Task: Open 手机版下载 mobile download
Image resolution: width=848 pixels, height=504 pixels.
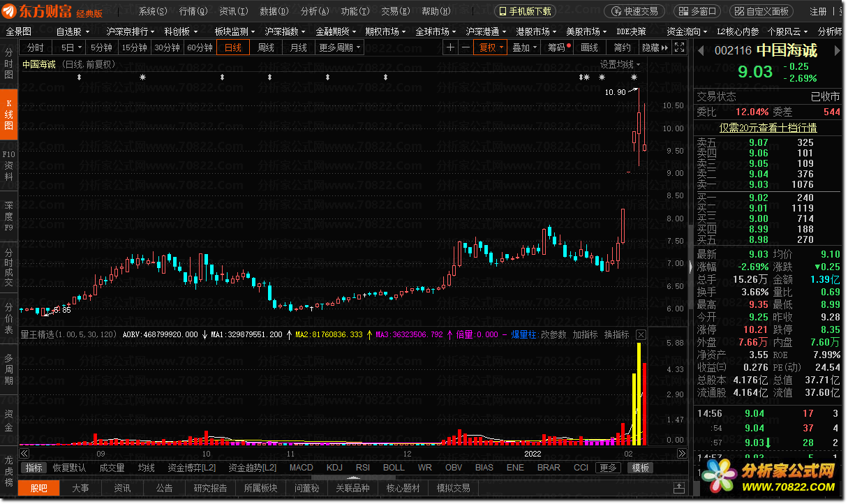Action: pyautogui.click(x=526, y=11)
